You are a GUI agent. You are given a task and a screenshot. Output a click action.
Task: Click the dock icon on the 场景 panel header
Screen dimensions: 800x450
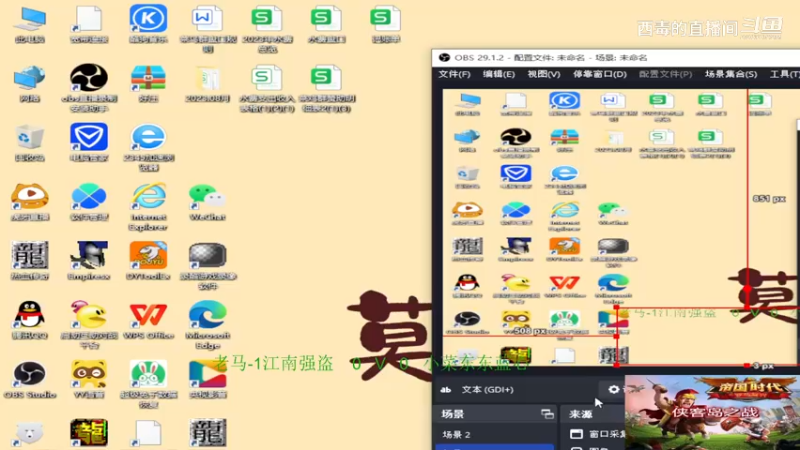(x=547, y=414)
